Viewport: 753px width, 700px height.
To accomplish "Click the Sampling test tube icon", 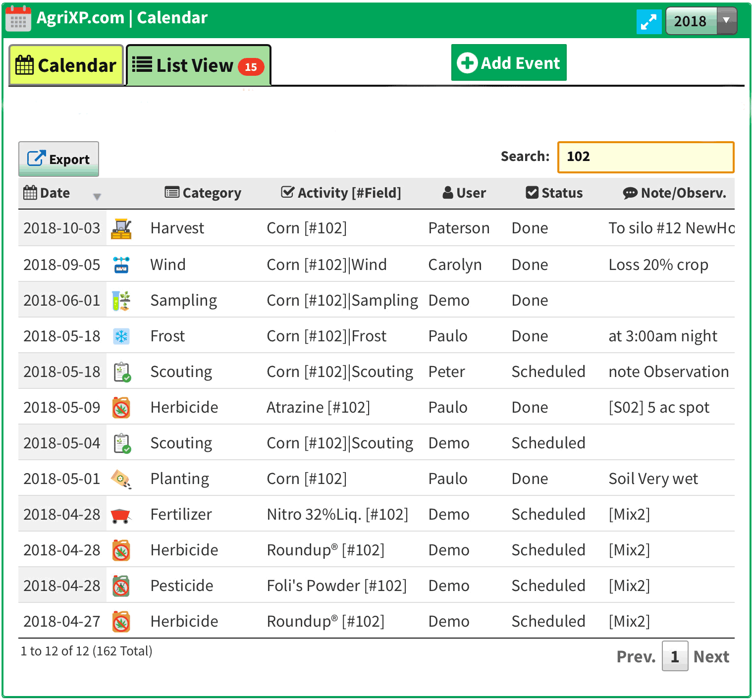I will pos(121,301).
